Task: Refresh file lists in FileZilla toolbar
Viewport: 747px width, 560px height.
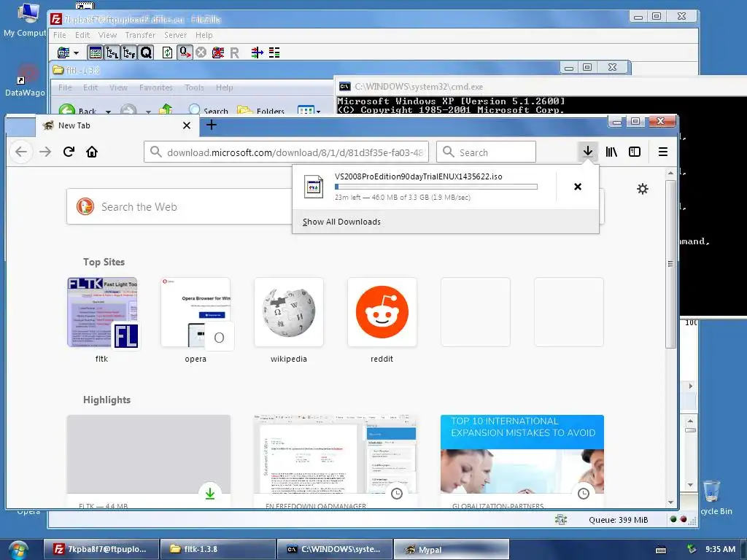Action: (167, 52)
